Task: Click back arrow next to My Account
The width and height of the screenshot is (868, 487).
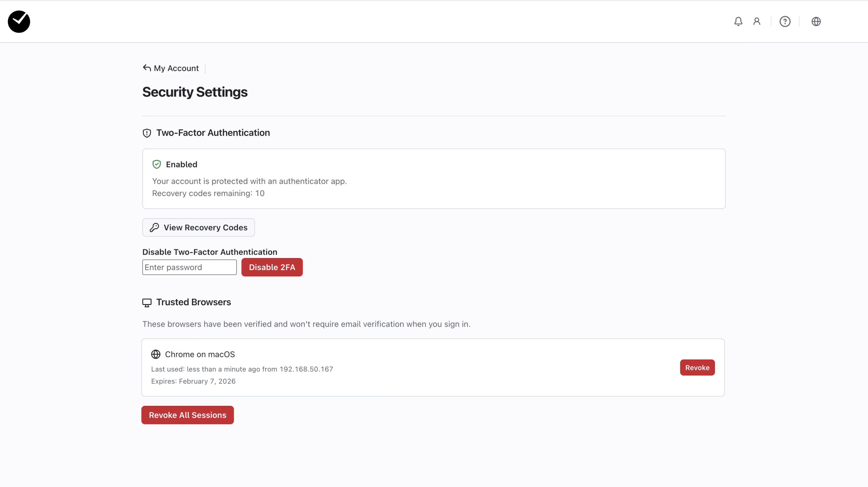Action: [x=147, y=68]
